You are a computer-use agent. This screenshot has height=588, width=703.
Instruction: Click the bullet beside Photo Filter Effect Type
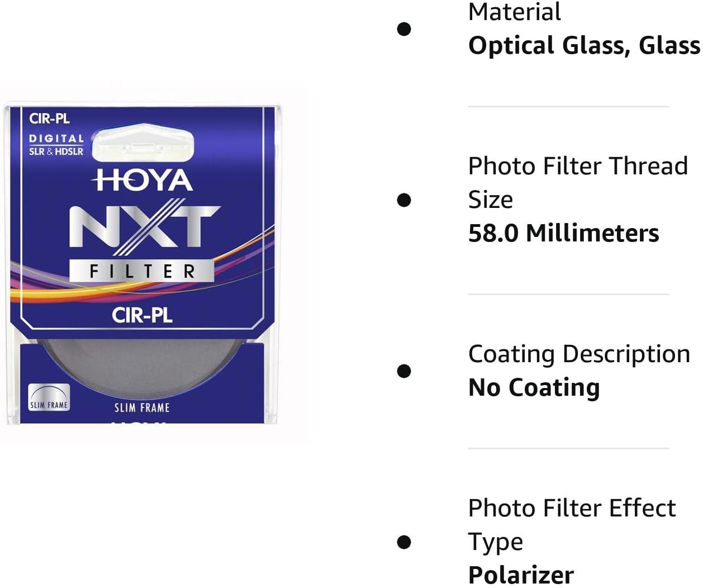click(x=404, y=542)
